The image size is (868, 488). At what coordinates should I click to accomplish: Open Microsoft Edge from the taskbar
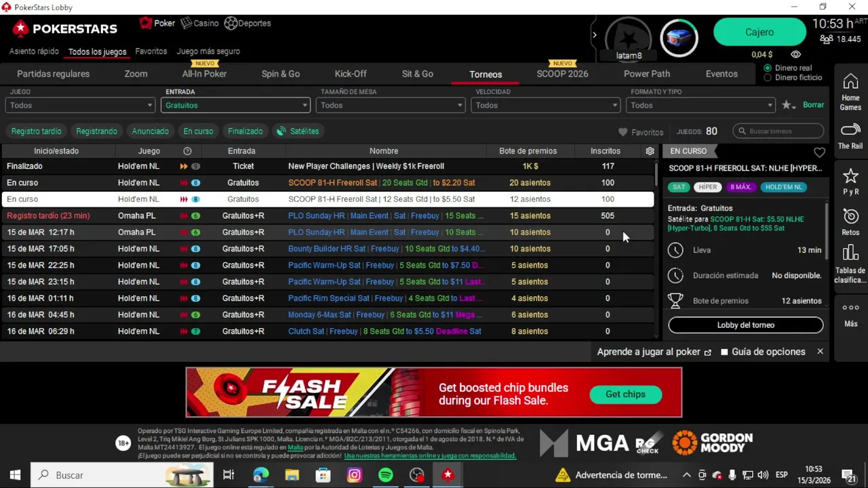click(x=260, y=475)
